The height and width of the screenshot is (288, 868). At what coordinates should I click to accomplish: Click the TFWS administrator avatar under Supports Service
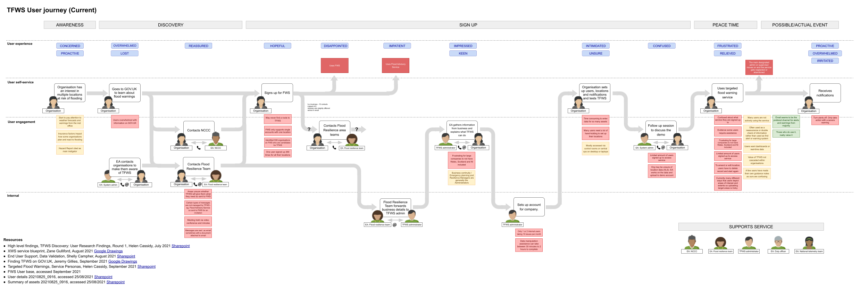click(749, 242)
